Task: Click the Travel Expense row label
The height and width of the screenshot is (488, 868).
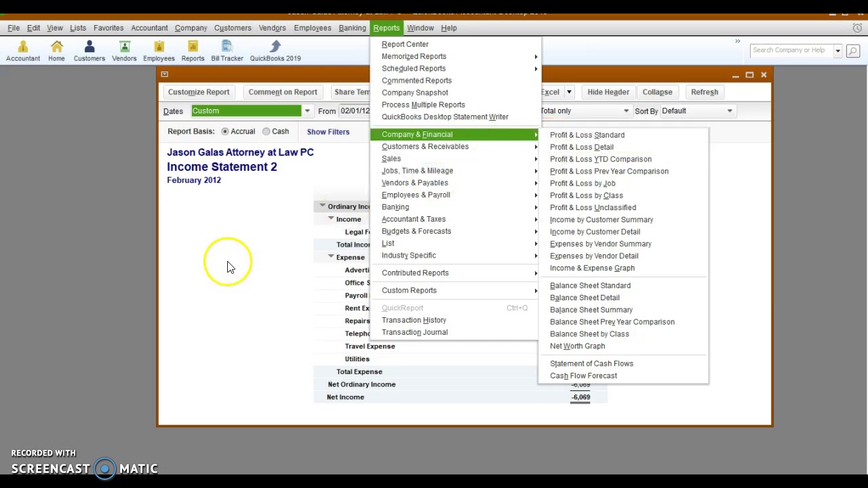Action: click(x=370, y=346)
